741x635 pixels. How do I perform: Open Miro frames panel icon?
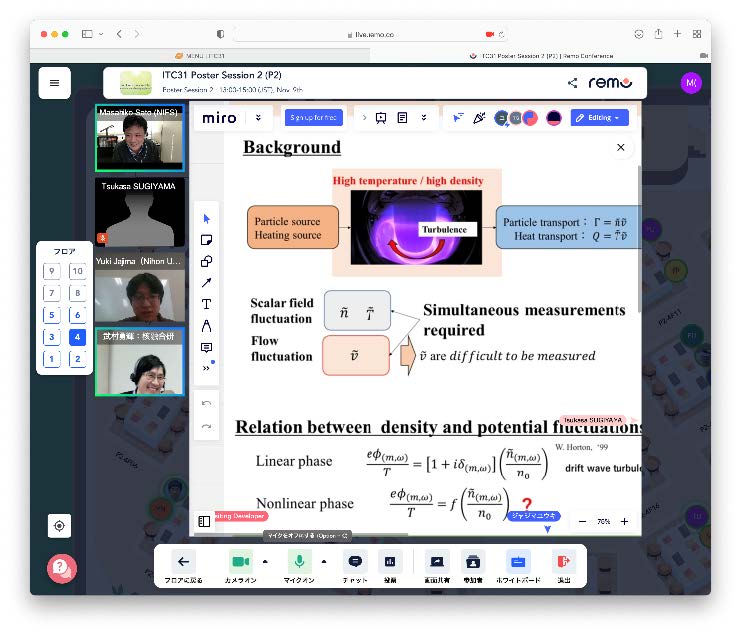point(204,521)
